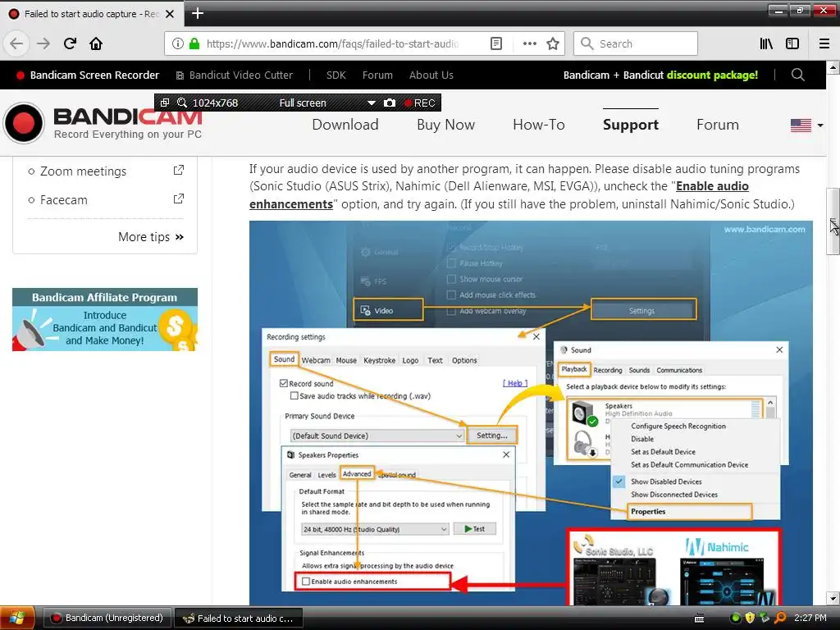Open the page actions three-dot menu

point(529,43)
